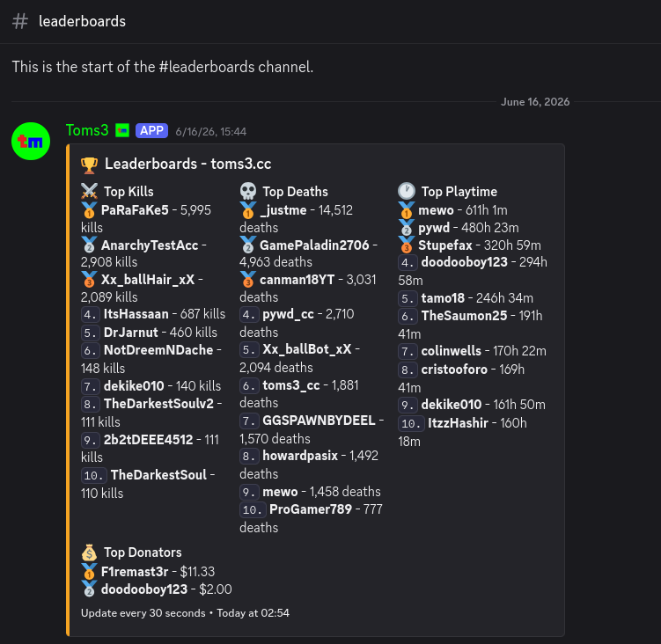Open the Toms3 username profile
The width and height of the screenshot is (661, 644).
tap(87, 130)
